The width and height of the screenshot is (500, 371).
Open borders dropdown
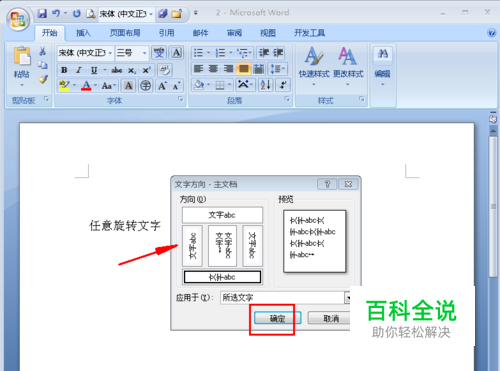229,85
